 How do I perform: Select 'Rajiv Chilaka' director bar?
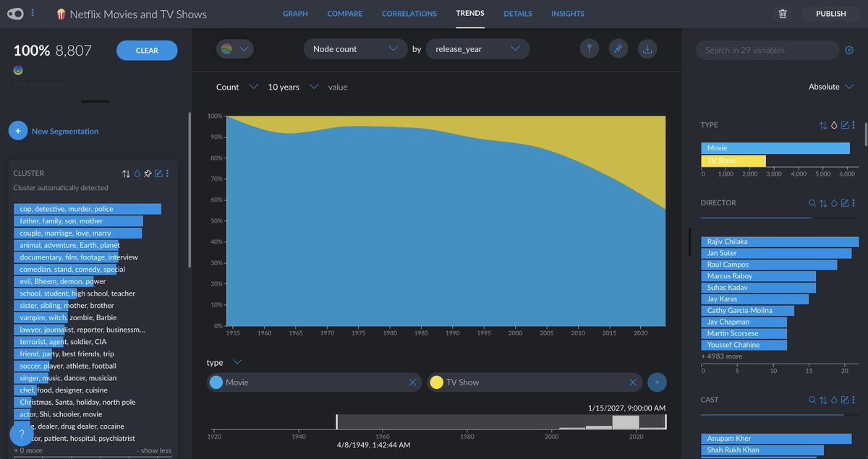[780, 241]
